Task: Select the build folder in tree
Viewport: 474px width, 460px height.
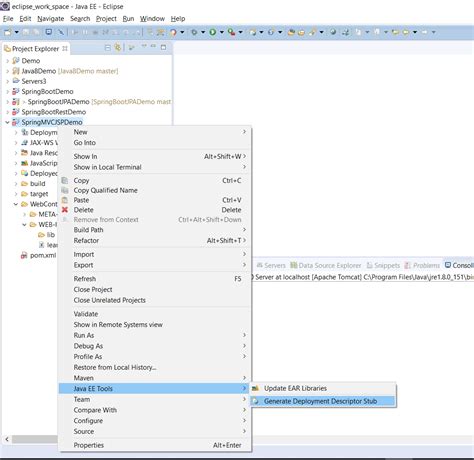Action: point(38,184)
